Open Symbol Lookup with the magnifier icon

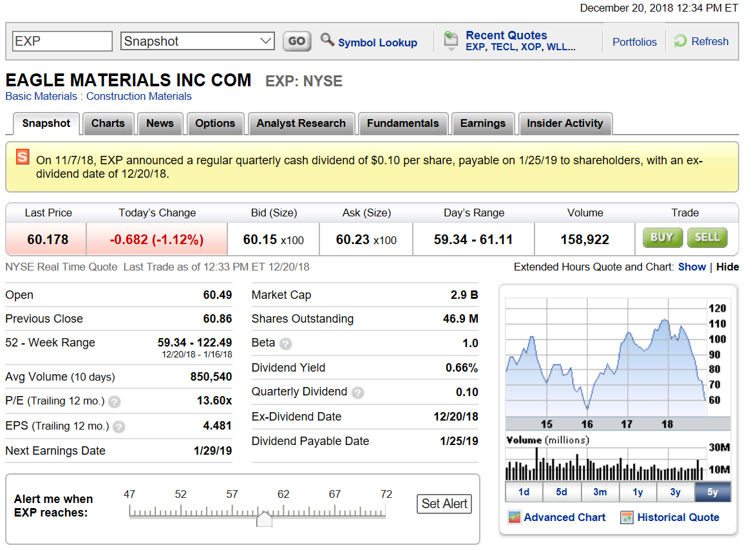(x=328, y=40)
